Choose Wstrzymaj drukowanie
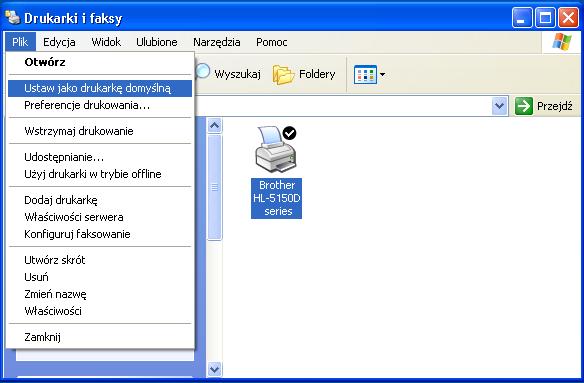 [x=100, y=131]
